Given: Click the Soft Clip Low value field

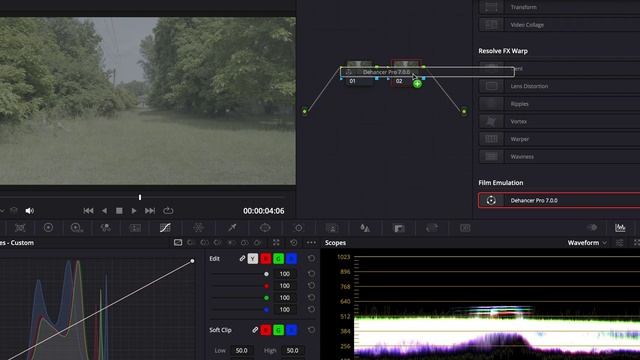Looking at the screenshot, I should point(242,350).
